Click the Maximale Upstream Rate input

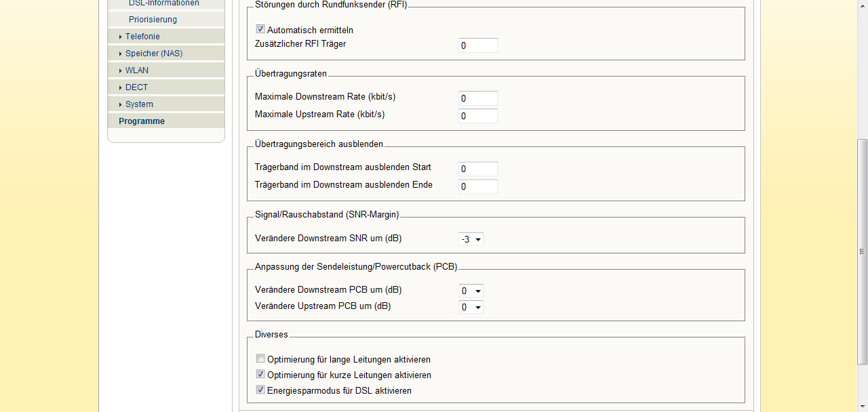[x=478, y=116]
